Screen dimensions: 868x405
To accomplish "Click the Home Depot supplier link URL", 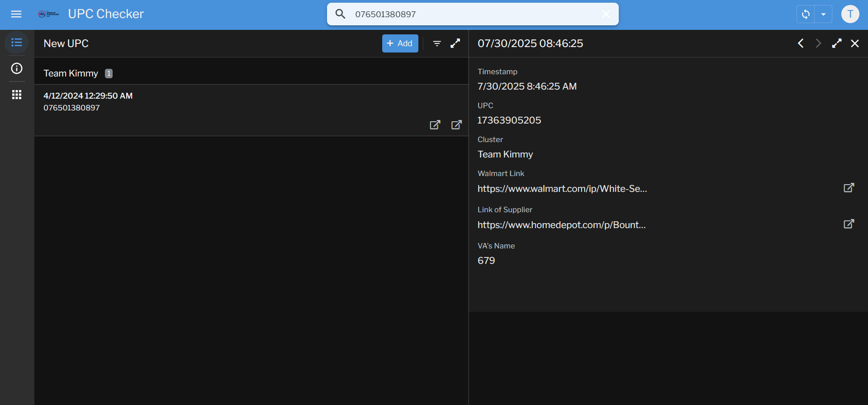I will tap(562, 225).
